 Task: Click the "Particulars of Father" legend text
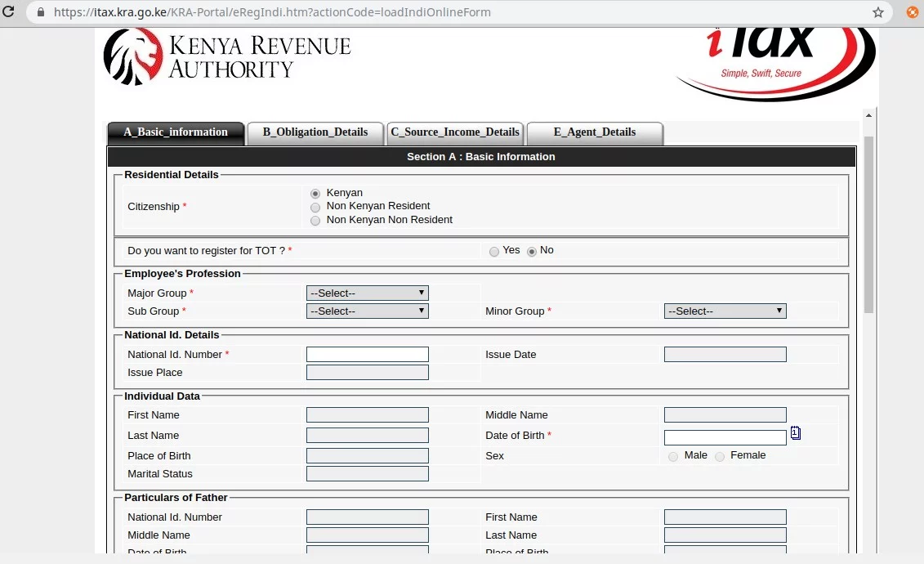(x=176, y=498)
